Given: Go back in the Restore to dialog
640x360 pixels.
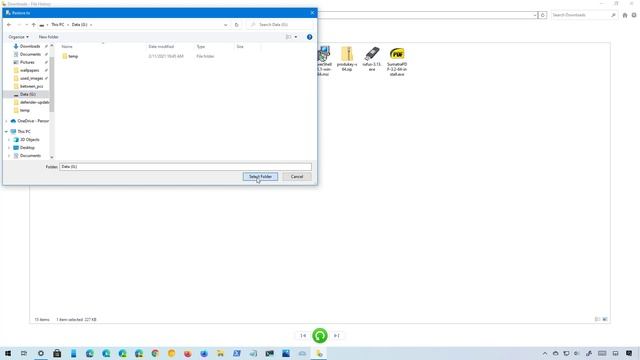Looking at the screenshot, I should [x=9, y=25].
